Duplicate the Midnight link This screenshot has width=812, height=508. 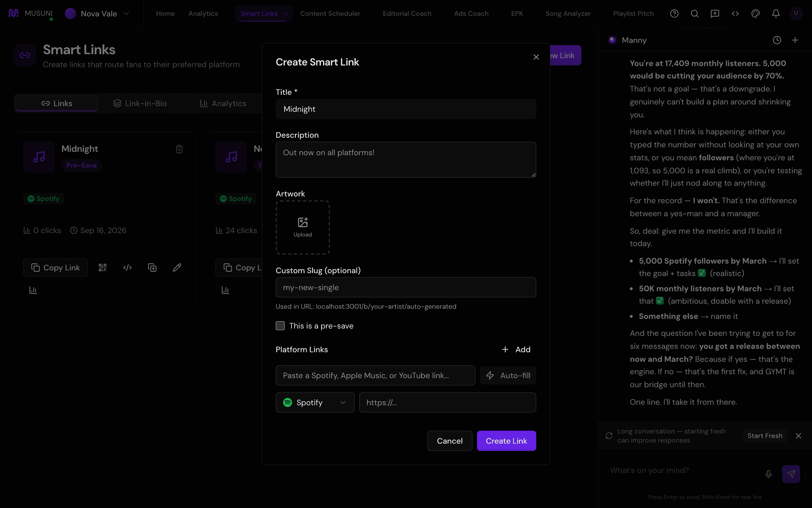(152, 268)
